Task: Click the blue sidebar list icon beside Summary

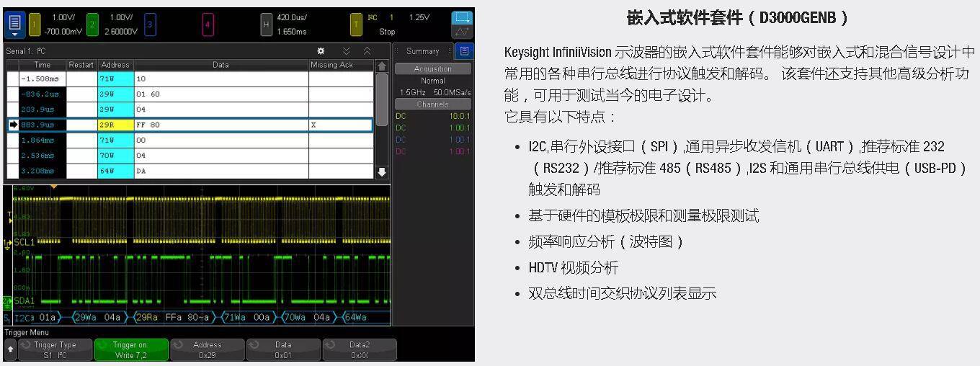Action: click(464, 51)
